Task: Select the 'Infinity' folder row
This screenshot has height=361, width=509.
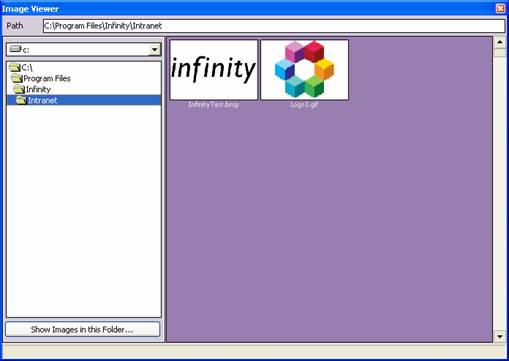Action: [84, 89]
